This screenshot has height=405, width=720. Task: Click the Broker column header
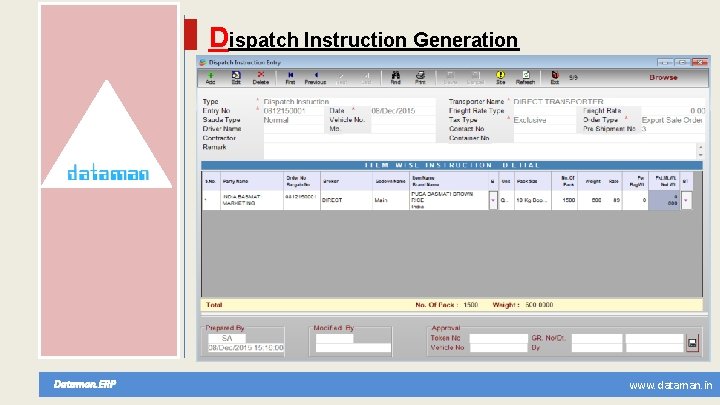[x=346, y=181]
